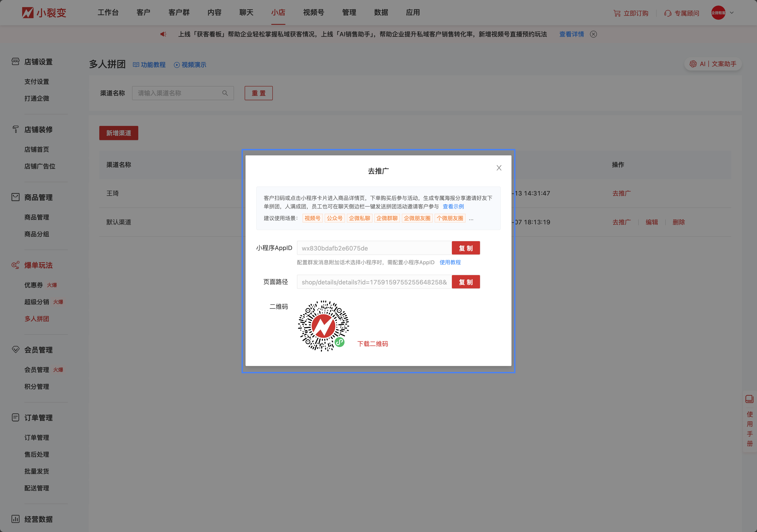Open 批量发货 in sidebar
The width and height of the screenshot is (757, 532).
click(x=37, y=471)
